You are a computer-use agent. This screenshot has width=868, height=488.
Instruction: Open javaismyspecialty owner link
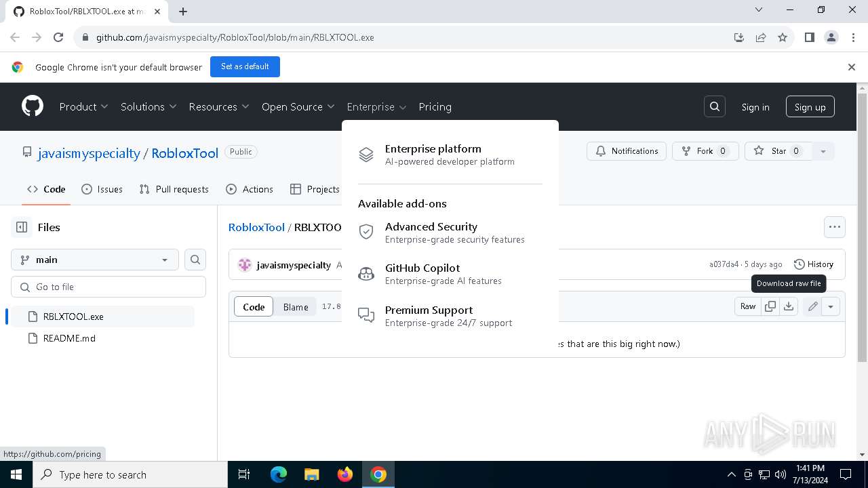coord(89,153)
